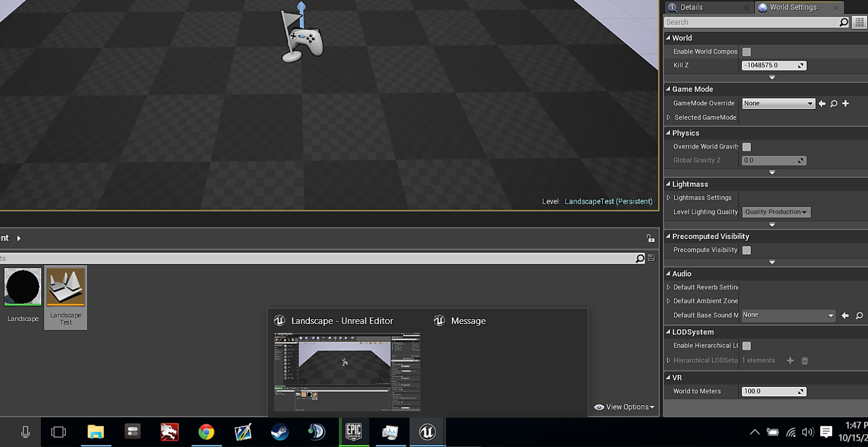Click the content path breadcrumb arrow
The width and height of the screenshot is (868, 447).
point(19,239)
